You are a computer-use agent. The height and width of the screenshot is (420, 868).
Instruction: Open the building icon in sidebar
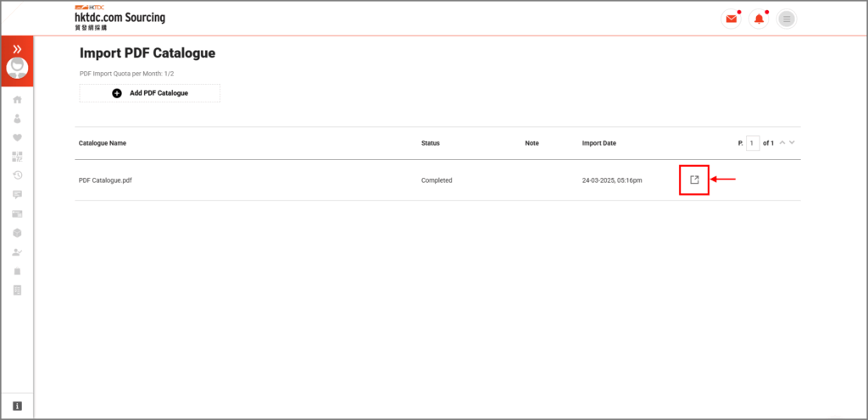point(17,290)
